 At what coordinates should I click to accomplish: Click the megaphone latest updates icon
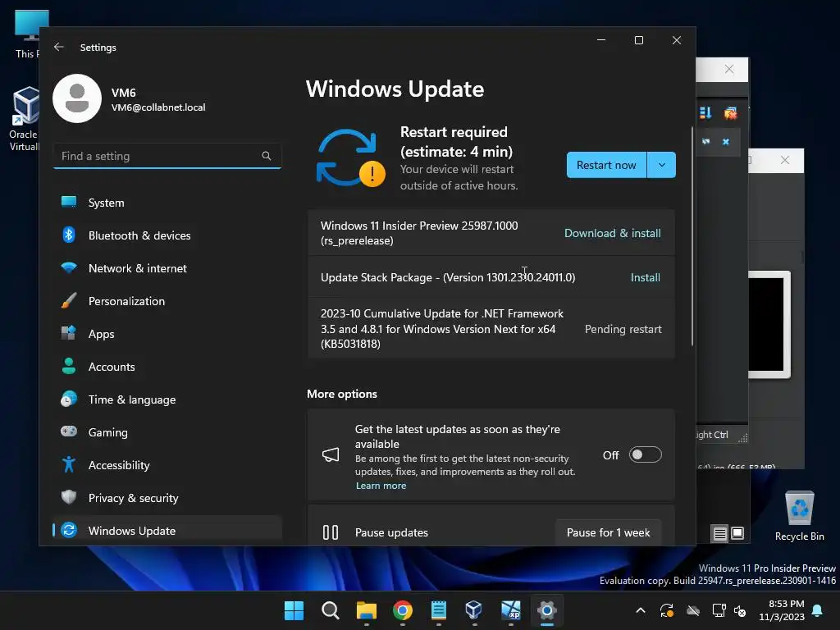coord(331,454)
